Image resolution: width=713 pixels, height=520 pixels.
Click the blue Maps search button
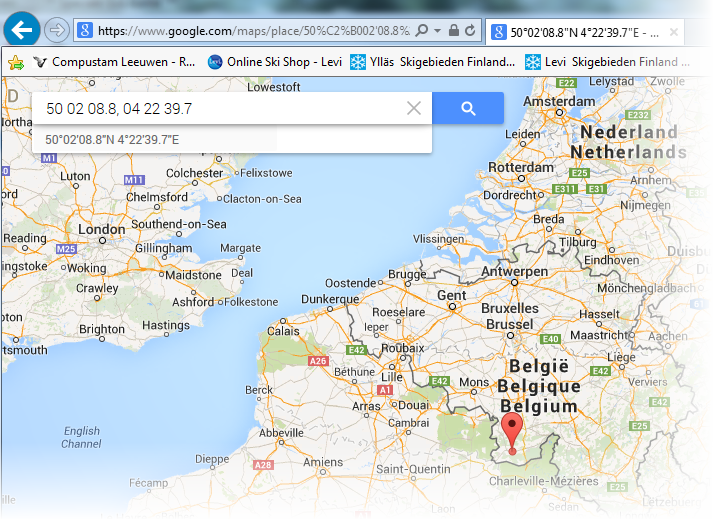[x=468, y=108]
